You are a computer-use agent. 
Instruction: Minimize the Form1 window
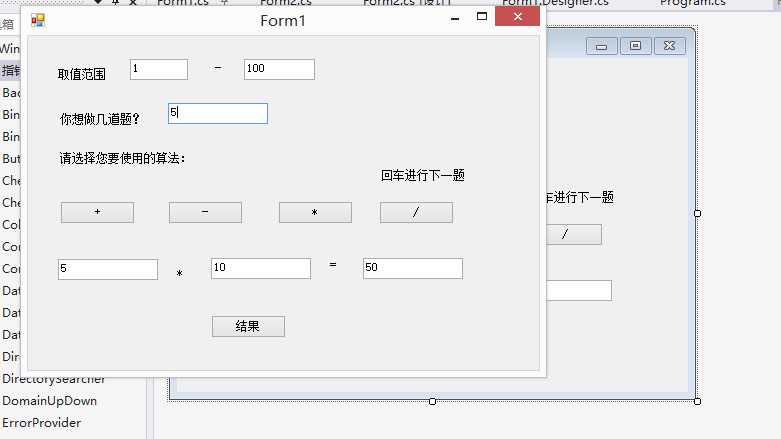pyautogui.click(x=455, y=18)
